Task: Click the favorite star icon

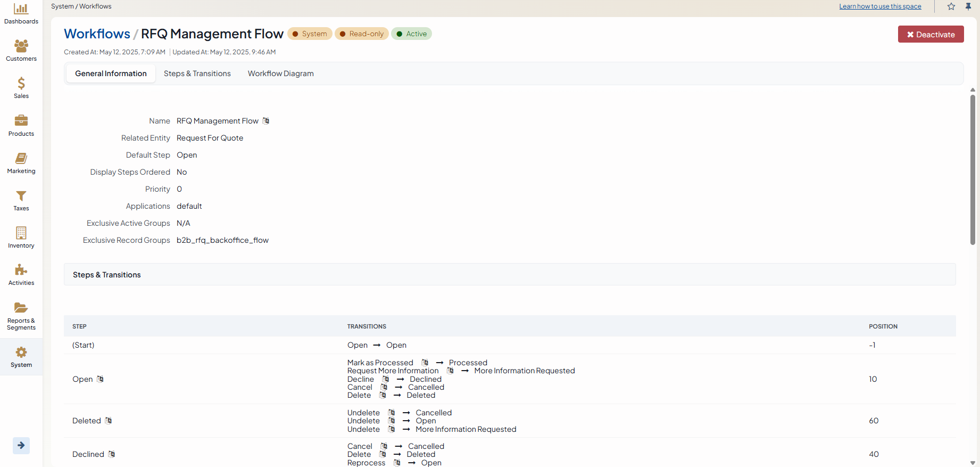Action: click(951, 6)
